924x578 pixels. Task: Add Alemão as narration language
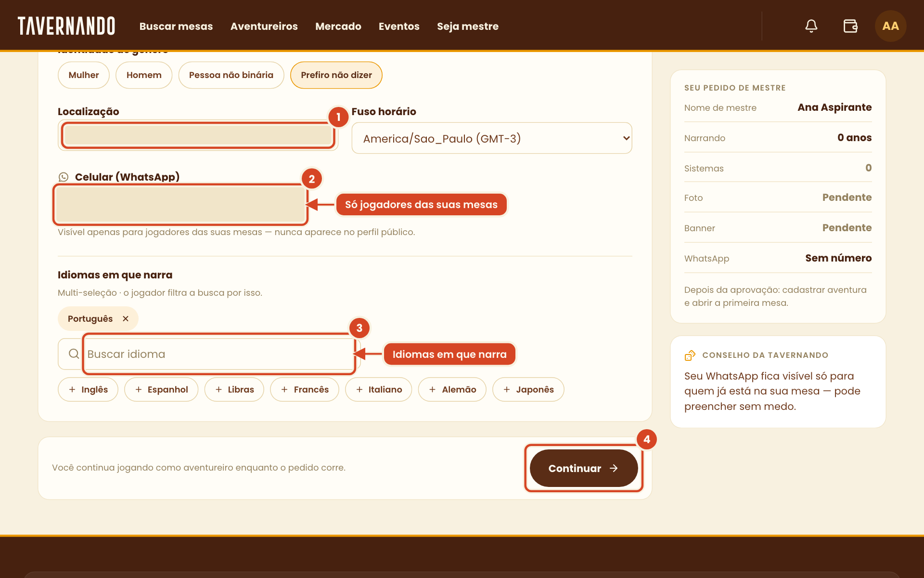[452, 389]
